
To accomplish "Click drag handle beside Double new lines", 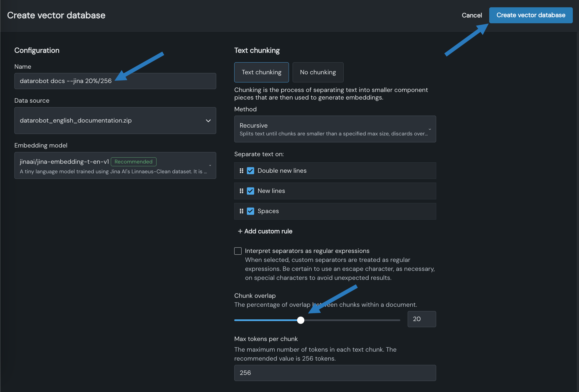I will [241, 171].
